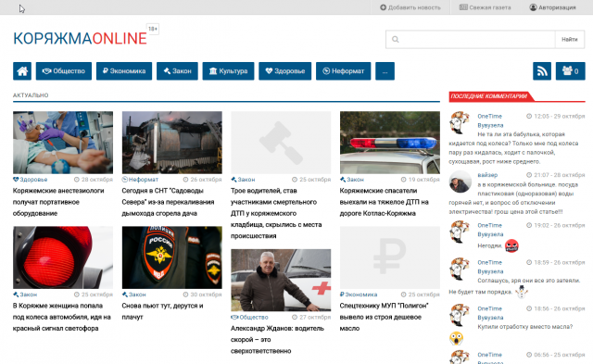Image resolution: width=593 pixels, height=364 pixels.
Task: Open the police light bar thumbnail
Action: coord(389,143)
